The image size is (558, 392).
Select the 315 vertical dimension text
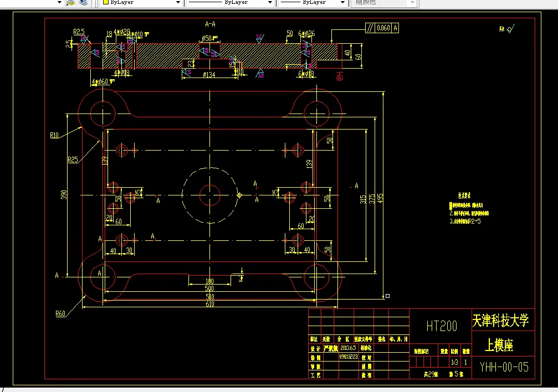[x=363, y=199]
